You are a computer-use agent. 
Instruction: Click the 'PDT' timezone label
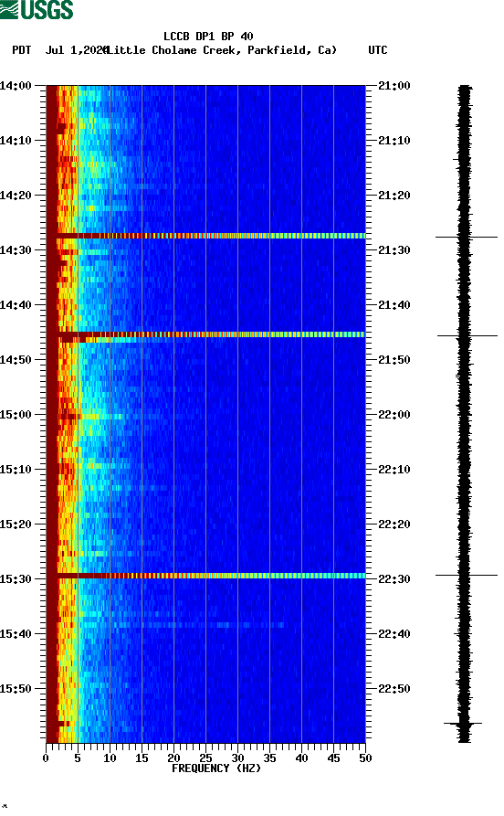(x=21, y=50)
